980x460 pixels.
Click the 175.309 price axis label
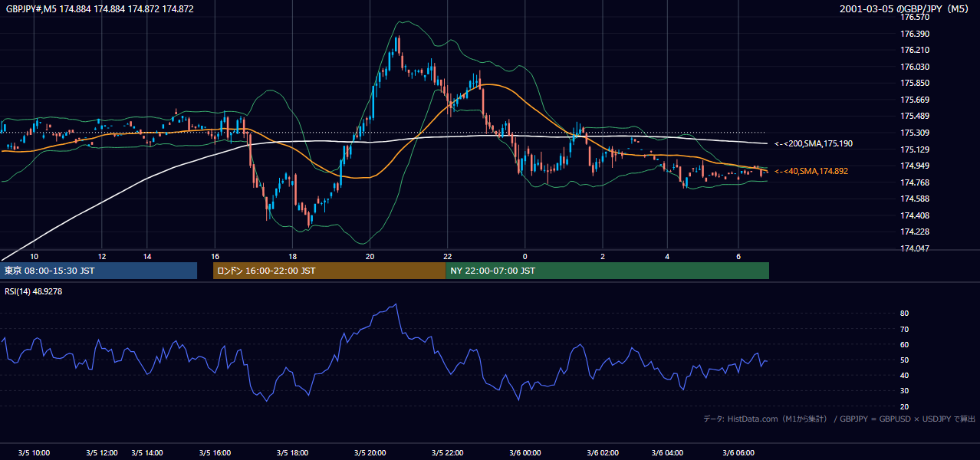[914, 133]
